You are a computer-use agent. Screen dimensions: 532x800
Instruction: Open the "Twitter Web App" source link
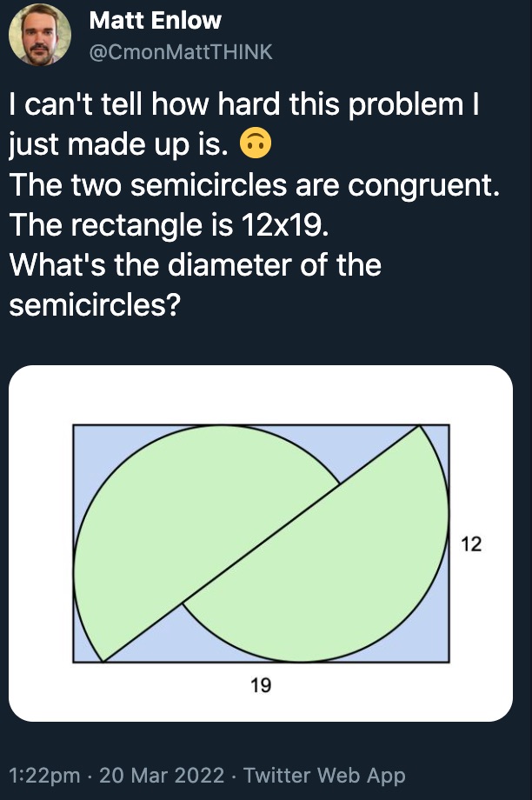[x=324, y=774]
